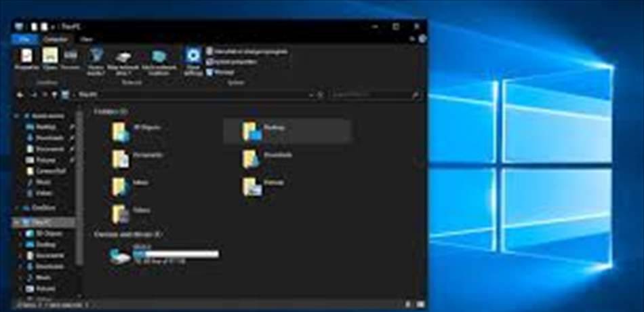Open the Quick Access Toolbar dropdown arrow
The height and width of the screenshot is (312, 644).
point(53,26)
